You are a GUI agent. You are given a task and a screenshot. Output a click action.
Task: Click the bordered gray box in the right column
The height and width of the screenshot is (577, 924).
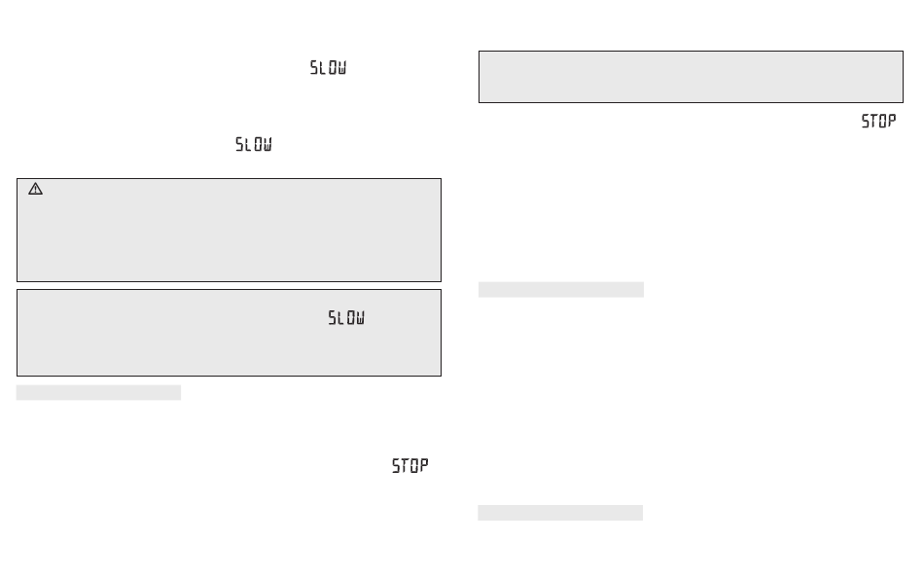[691, 77]
